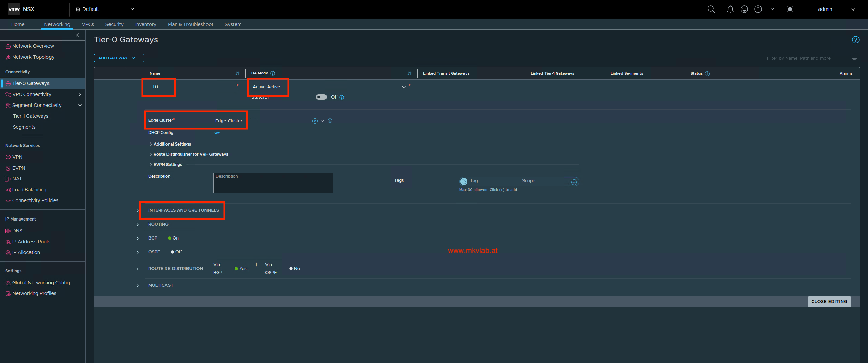Open the notifications bell
This screenshot has width=868, height=363.
(x=730, y=9)
